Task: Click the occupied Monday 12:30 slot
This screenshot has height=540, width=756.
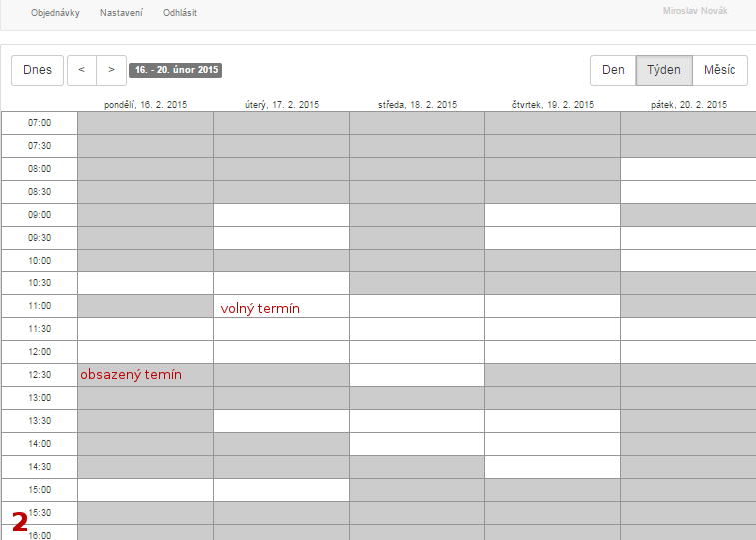Action: 145,375
